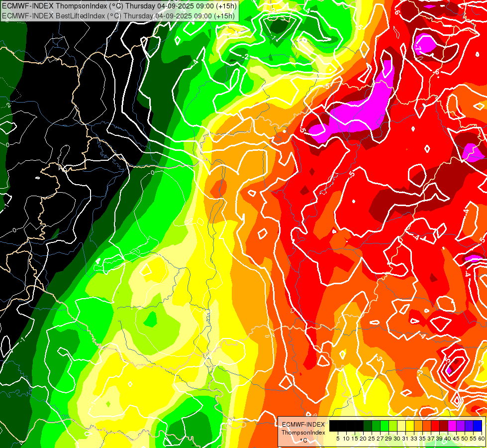
Task: Select the dark red 39–40 legend swatch
Action: (444, 426)
